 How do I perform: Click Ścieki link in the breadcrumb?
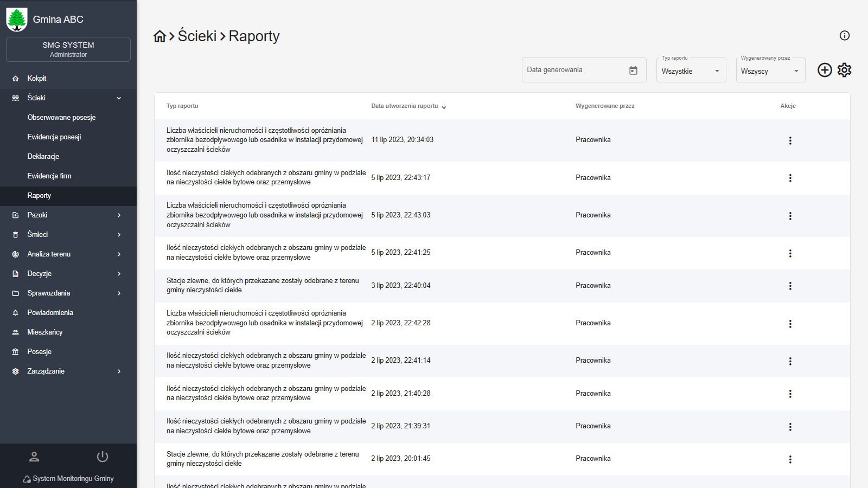(x=197, y=36)
